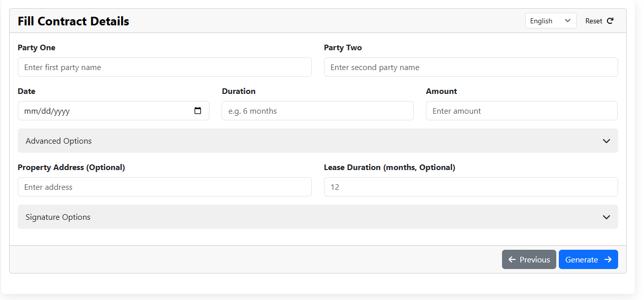The height and width of the screenshot is (300, 644).
Task: Expand Advanced Options using its chevron
Action: click(x=606, y=141)
